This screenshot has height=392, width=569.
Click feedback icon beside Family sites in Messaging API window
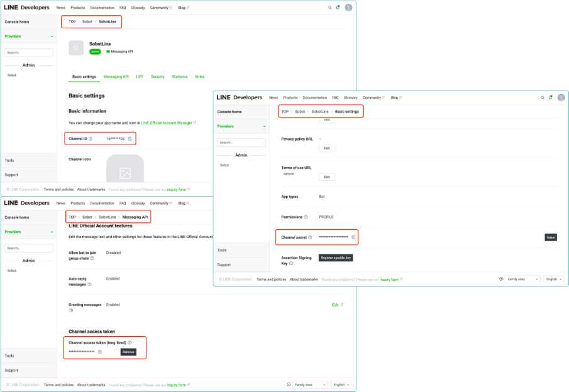pyautogui.click(x=289, y=384)
